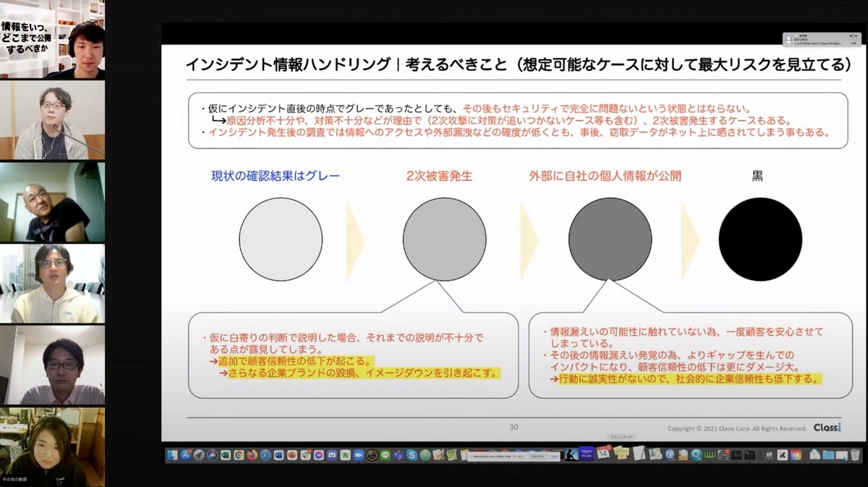Image resolution: width=868 pixels, height=487 pixels.
Task: Open System Preferences gear in Dock
Action: pyautogui.click(x=723, y=455)
